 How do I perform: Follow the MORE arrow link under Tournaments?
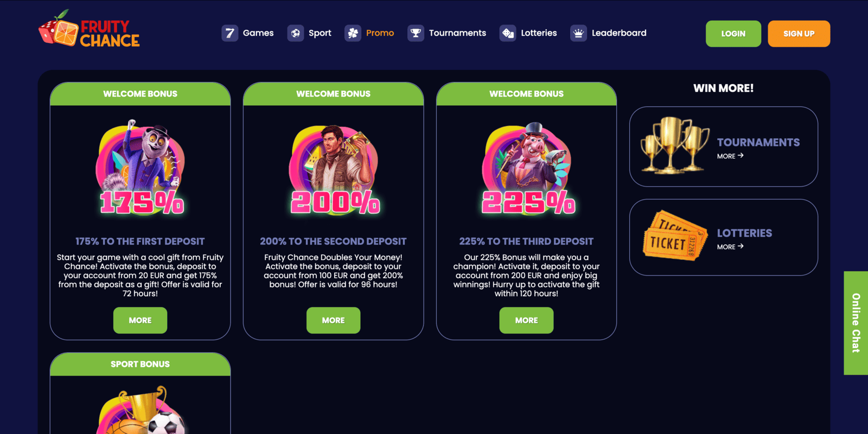730,156
